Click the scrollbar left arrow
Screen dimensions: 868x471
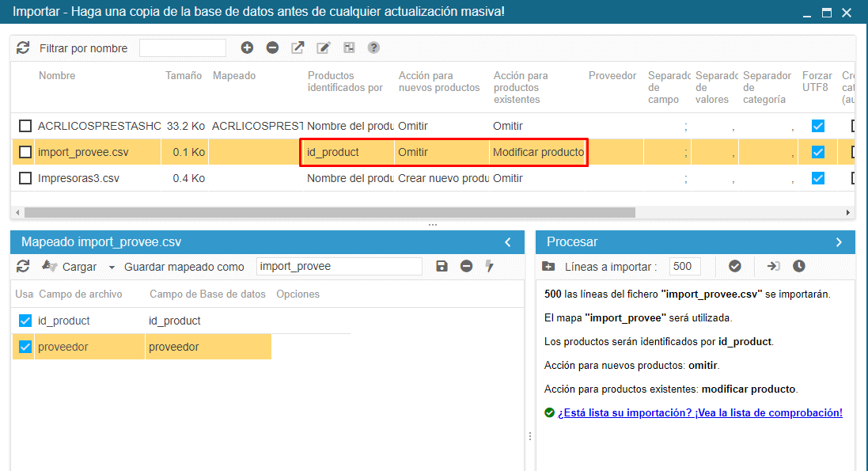[17, 213]
